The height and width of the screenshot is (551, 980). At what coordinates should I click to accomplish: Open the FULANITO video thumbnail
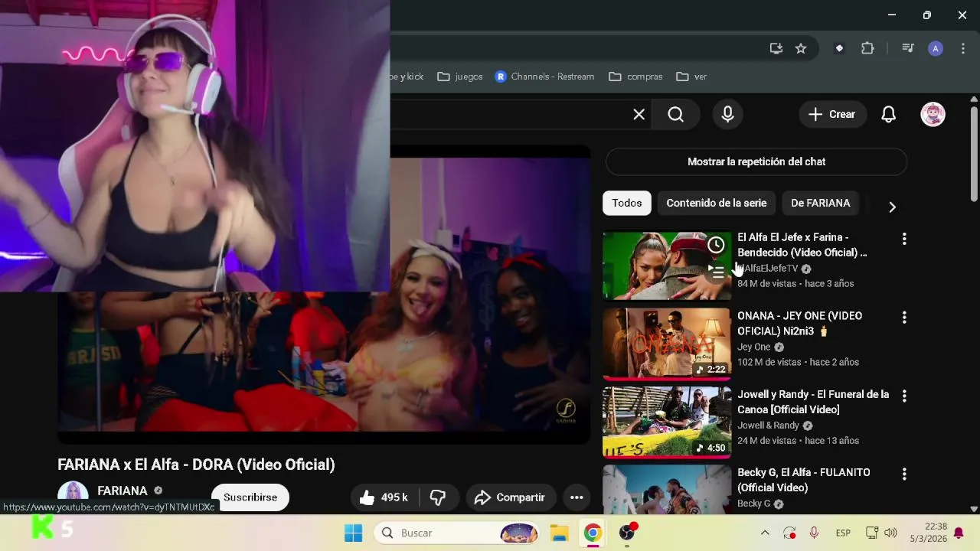click(667, 490)
